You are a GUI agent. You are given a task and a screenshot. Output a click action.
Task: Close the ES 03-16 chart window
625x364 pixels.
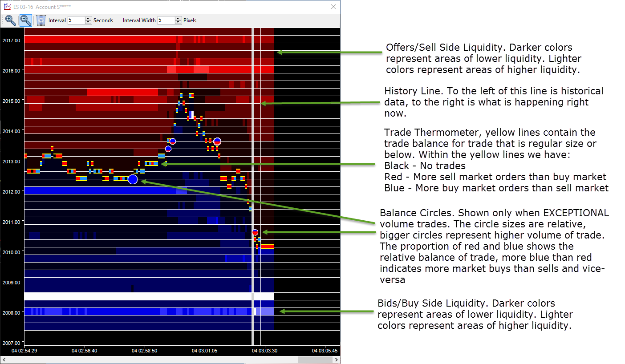[333, 7]
